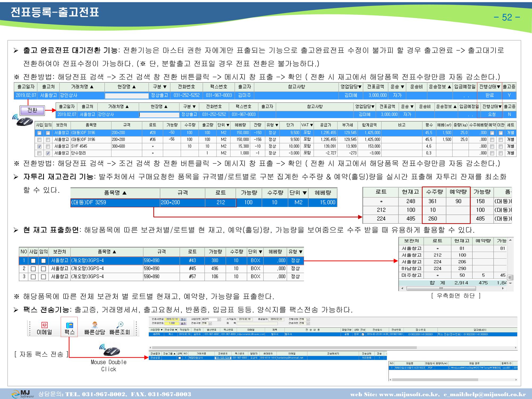Sort by 전송그룹 column in fax recipient list

(169, 354)
